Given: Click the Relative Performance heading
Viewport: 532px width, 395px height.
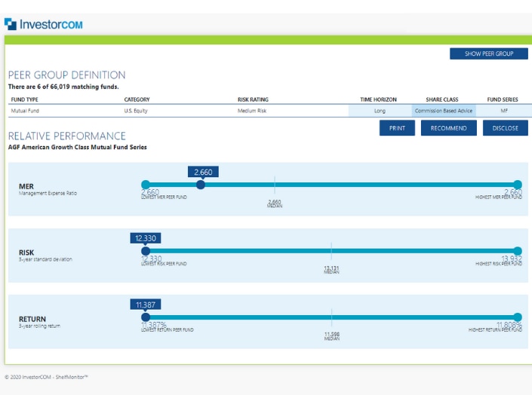Looking at the screenshot, I should point(67,136).
